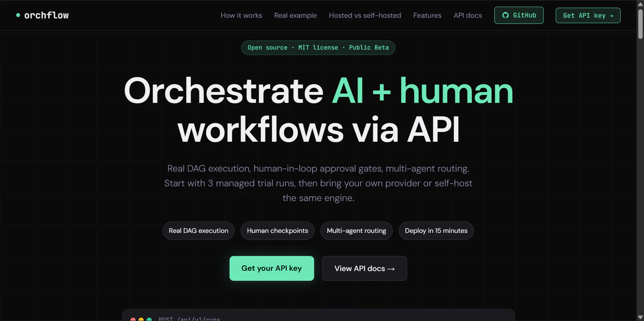644x321 pixels.
Task: Click the orchflow logo
Action: pyautogui.click(x=42, y=15)
